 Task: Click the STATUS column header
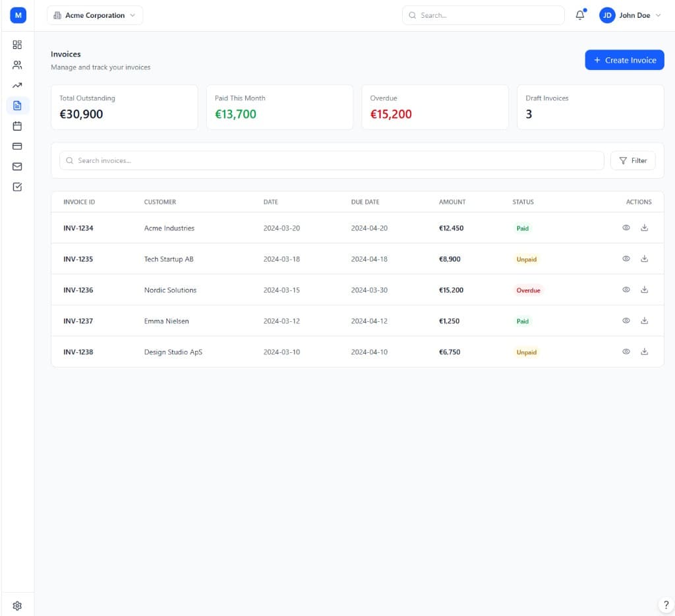tap(523, 202)
